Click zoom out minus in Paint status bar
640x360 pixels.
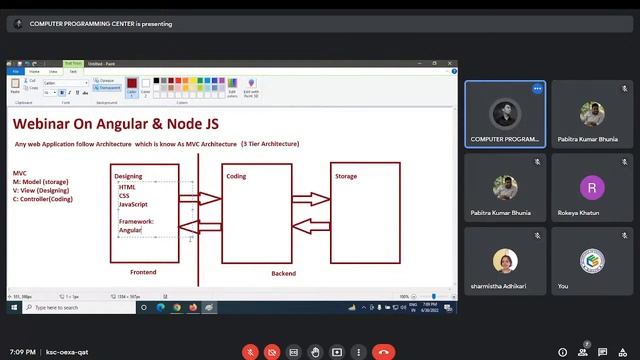(x=413, y=297)
